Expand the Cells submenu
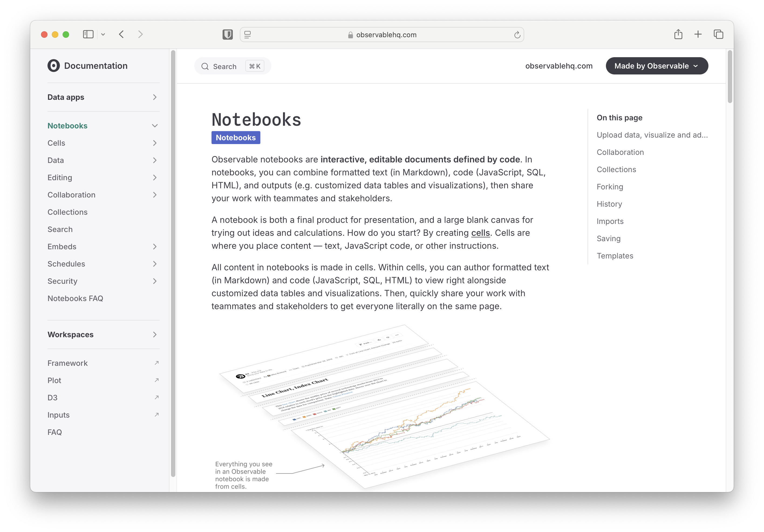764x532 pixels. click(x=155, y=143)
